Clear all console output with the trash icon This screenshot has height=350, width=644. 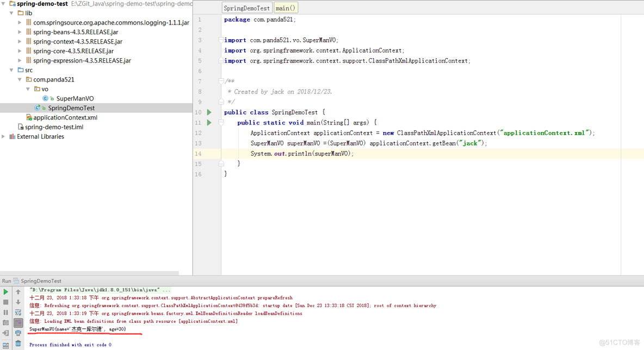tap(18, 343)
